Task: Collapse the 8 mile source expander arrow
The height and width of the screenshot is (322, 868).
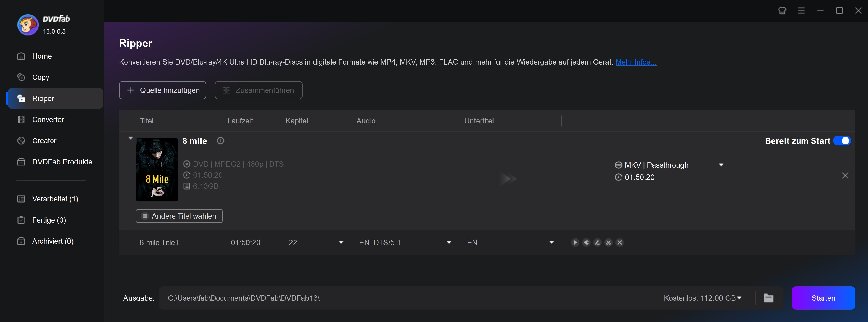Action: [x=130, y=138]
